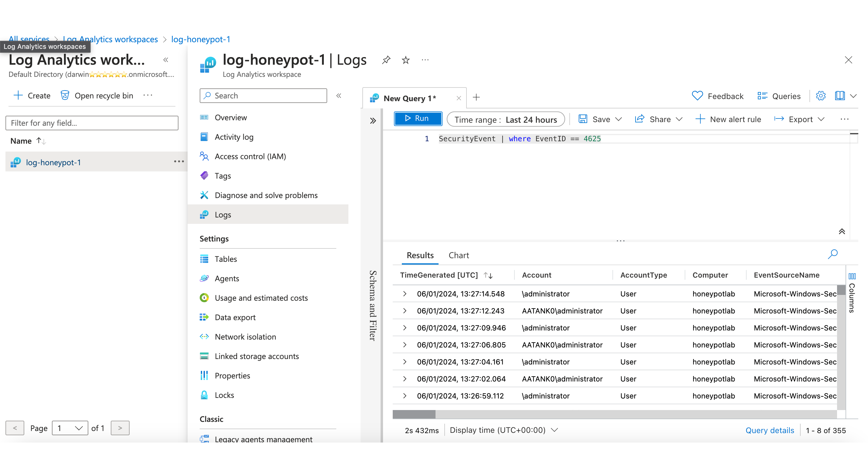Add a new query tab

point(476,97)
